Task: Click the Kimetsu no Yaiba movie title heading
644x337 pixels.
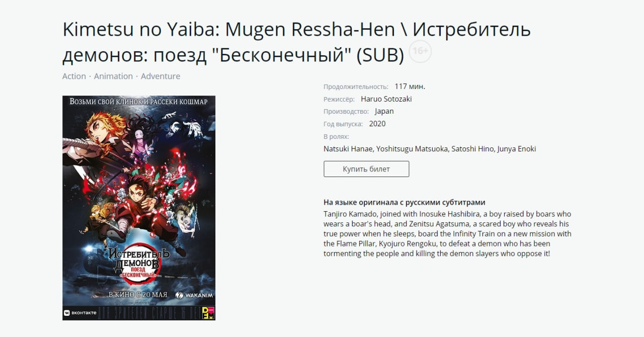Action: (x=296, y=43)
